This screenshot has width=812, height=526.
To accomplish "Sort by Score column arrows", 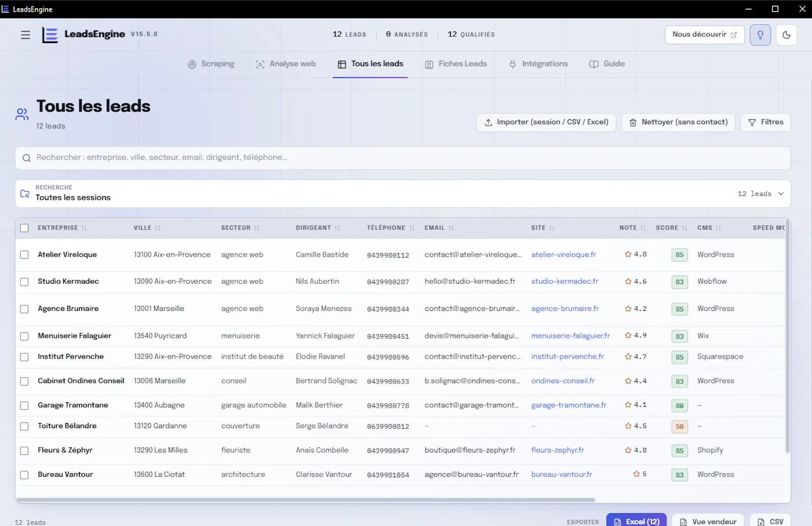I will (x=685, y=228).
